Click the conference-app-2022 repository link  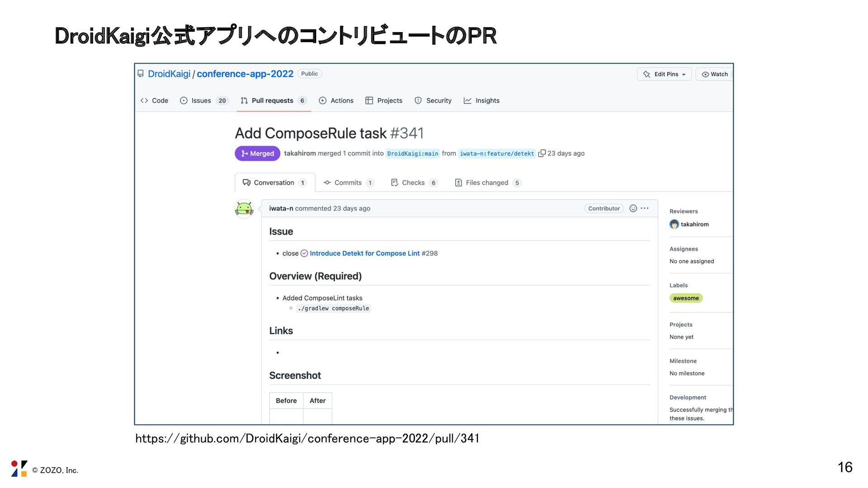click(245, 74)
